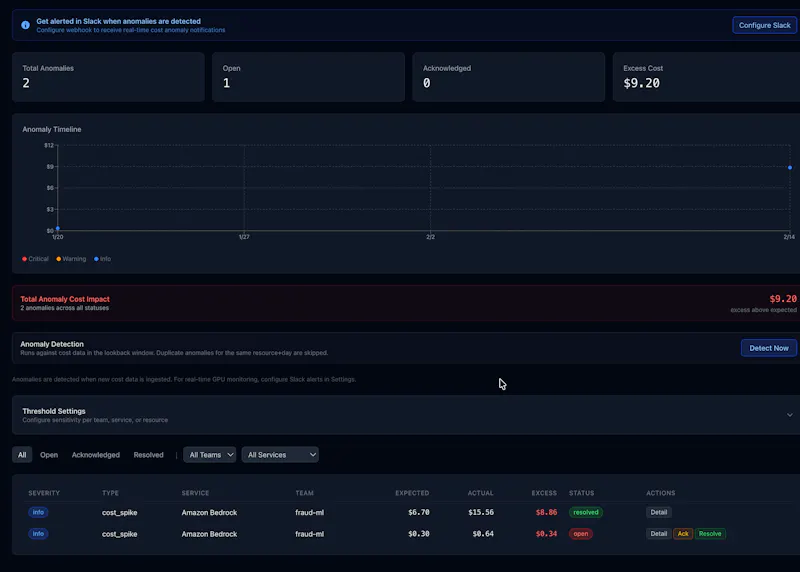Click the $0.30 expected value
Viewport: 800px width, 572px height.
(x=419, y=534)
